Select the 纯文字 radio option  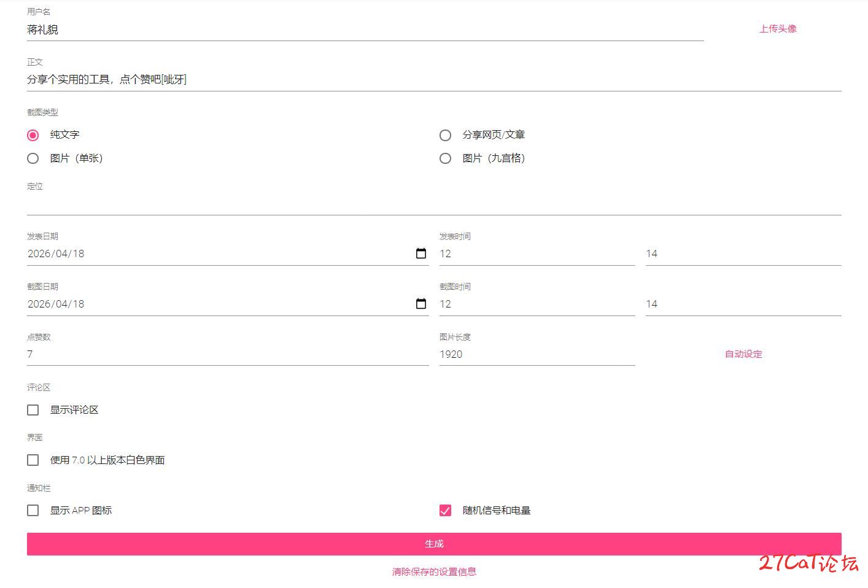coord(33,135)
